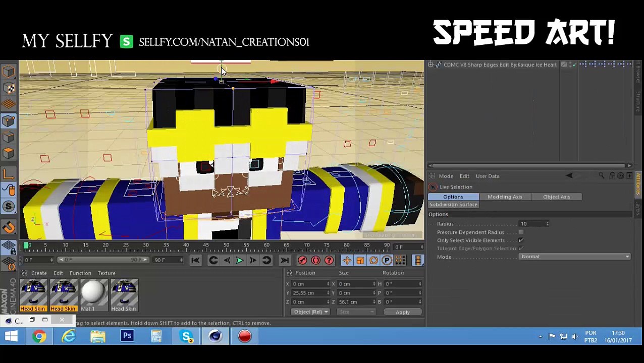Go to previous key frame button
644x363 pixels.
(213, 260)
